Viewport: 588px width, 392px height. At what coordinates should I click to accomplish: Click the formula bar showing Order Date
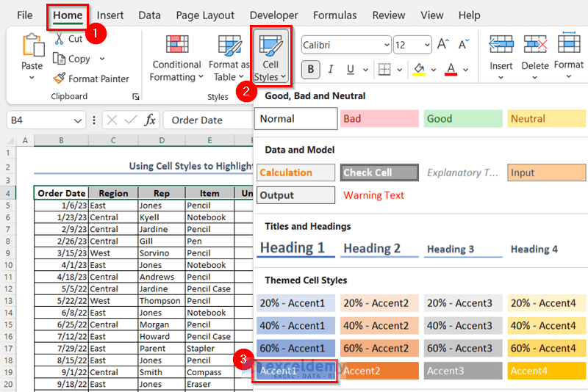(x=209, y=120)
